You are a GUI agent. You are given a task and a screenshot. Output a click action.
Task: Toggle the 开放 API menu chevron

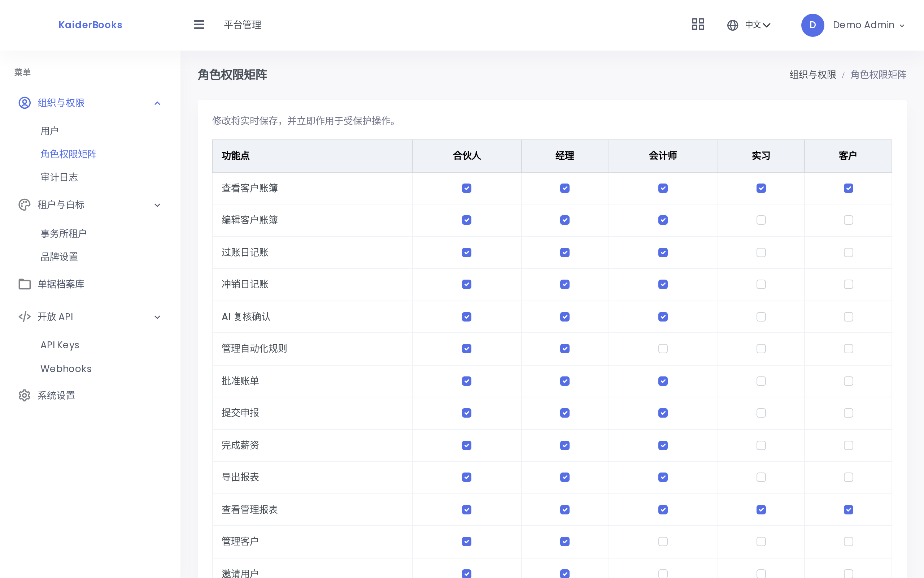pyautogui.click(x=157, y=317)
